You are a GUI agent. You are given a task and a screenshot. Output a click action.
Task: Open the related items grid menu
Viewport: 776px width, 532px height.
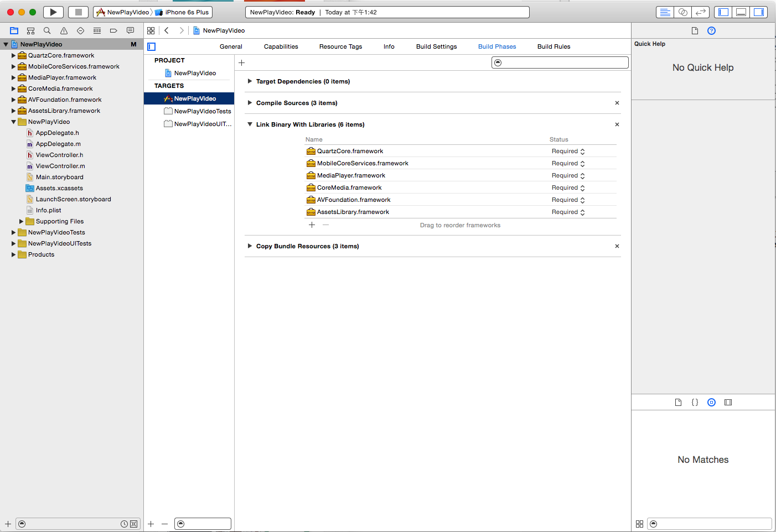point(151,30)
